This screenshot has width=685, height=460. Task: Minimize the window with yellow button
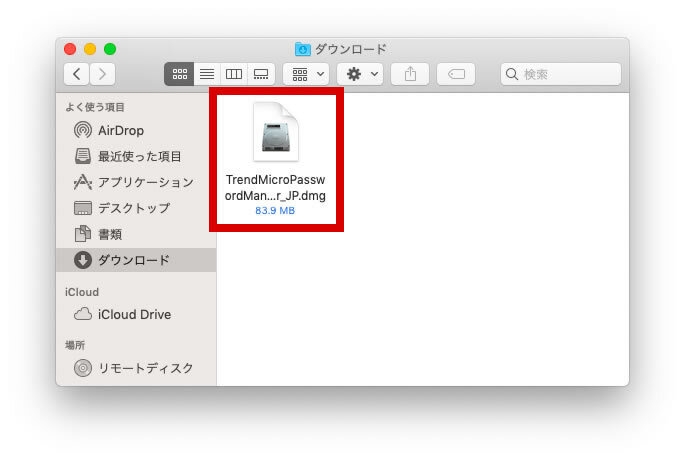pos(90,49)
